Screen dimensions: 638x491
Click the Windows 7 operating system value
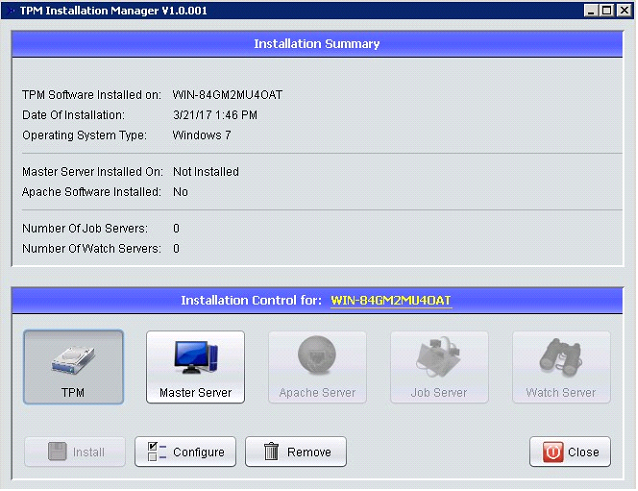201,135
